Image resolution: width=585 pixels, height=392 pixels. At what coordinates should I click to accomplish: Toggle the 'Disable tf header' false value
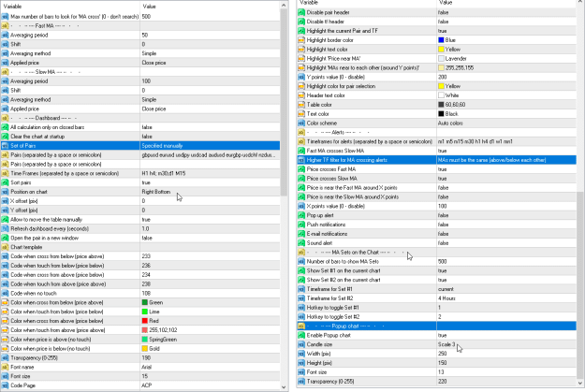[444, 22]
